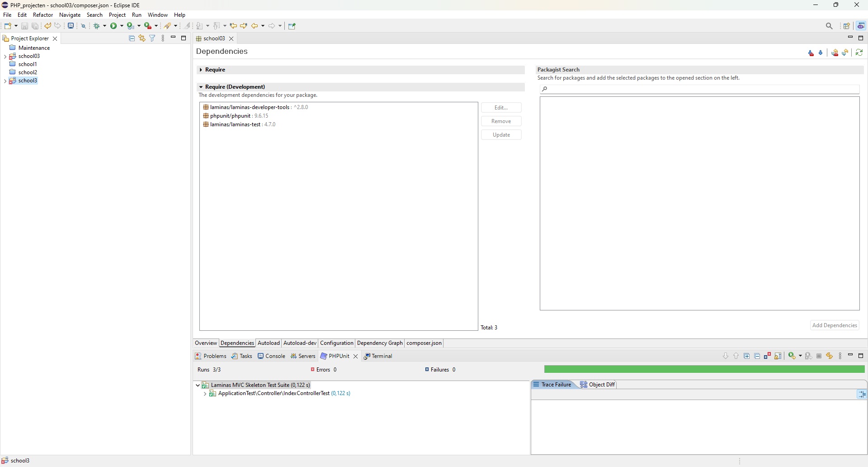Collapse the Require (Development) section
The image size is (868, 467).
tap(200, 87)
